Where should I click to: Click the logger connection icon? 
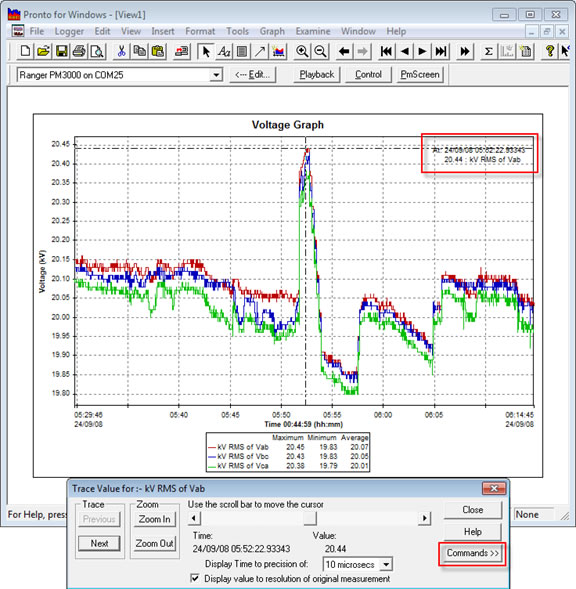(x=182, y=51)
